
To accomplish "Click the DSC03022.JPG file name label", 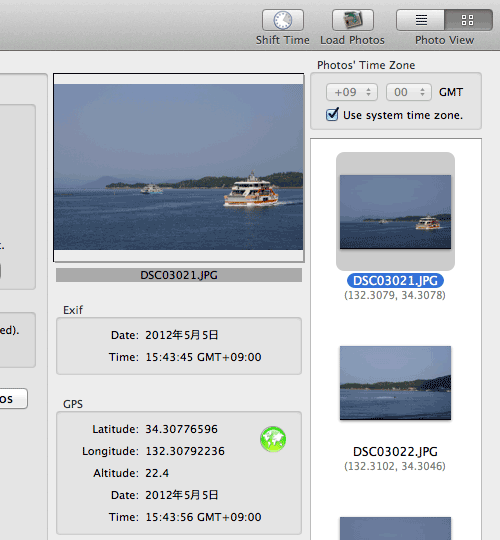I will (395, 451).
